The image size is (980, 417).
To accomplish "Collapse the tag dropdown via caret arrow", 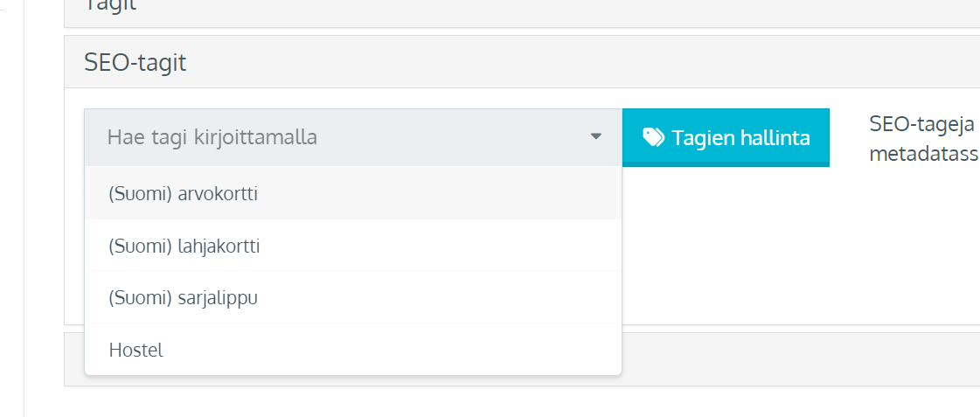I will coord(595,136).
